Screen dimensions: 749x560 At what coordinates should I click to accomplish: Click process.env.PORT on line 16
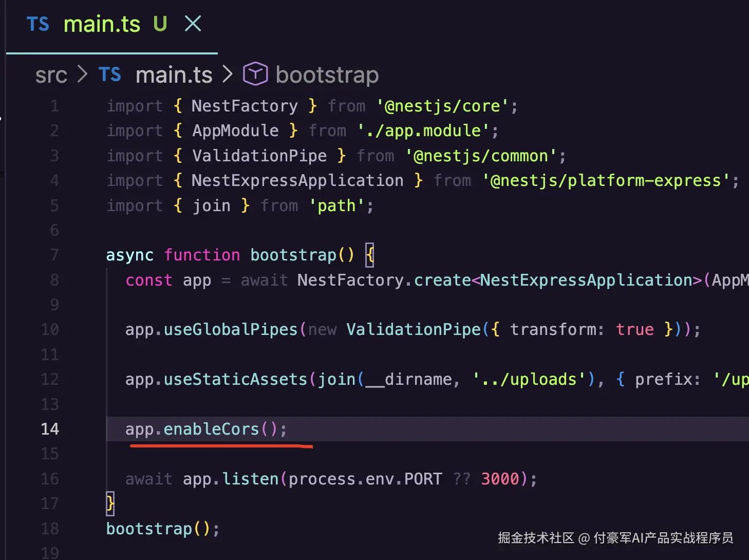pyautogui.click(x=365, y=479)
